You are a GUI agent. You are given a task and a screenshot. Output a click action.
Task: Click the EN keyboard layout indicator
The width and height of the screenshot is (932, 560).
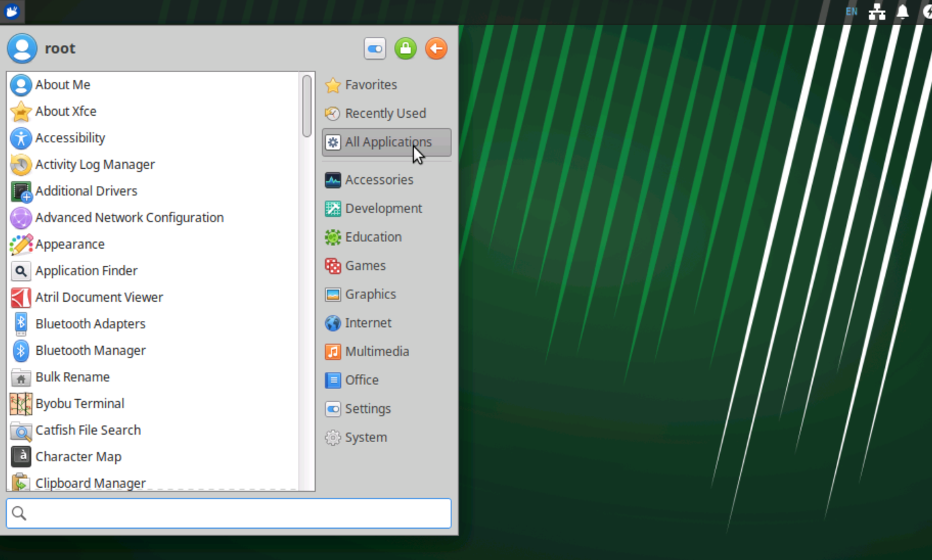tap(852, 12)
